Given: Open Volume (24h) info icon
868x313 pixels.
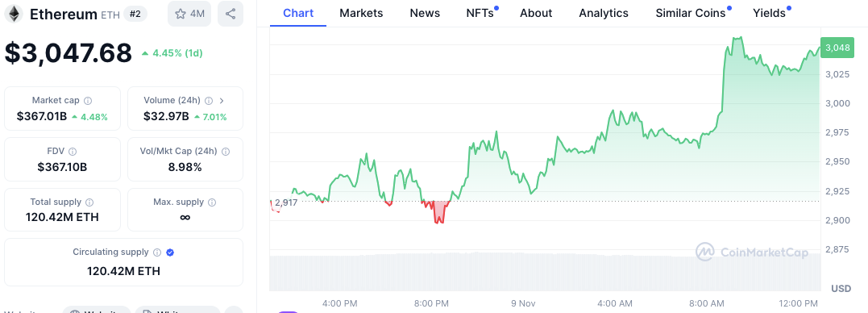Looking at the screenshot, I should [x=209, y=101].
